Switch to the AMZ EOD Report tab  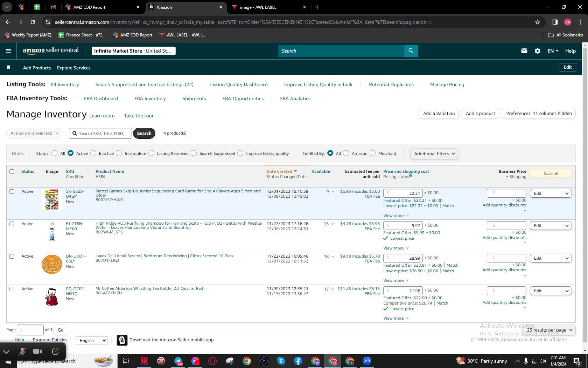coord(103,7)
